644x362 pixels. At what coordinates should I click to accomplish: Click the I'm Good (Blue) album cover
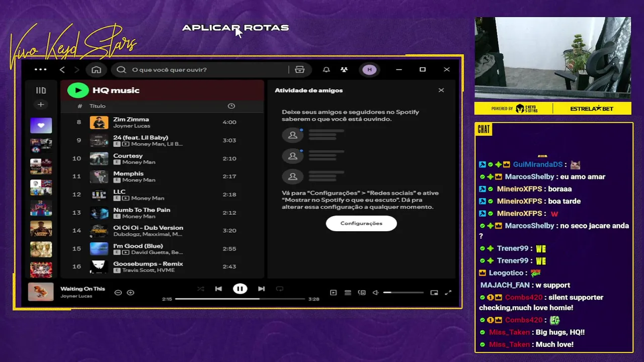pyautogui.click(x=99, y=249)
